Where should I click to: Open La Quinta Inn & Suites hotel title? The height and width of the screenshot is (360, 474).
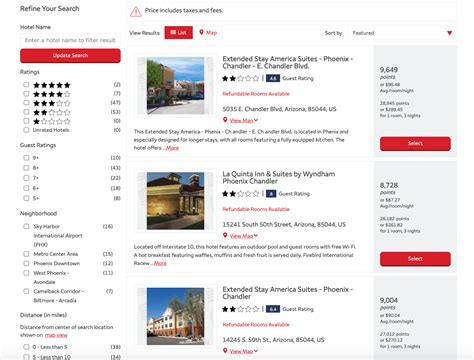click(x=279, y=178)
